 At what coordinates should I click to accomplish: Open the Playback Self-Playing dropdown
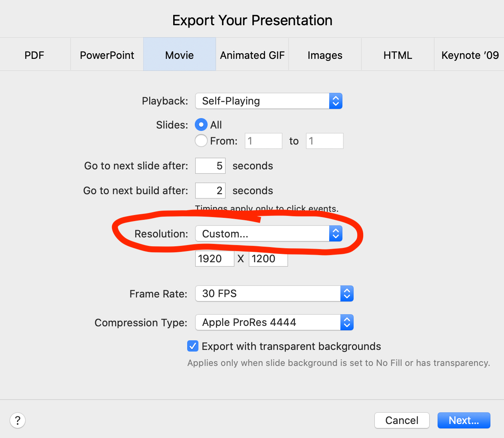tap(269, 101)
